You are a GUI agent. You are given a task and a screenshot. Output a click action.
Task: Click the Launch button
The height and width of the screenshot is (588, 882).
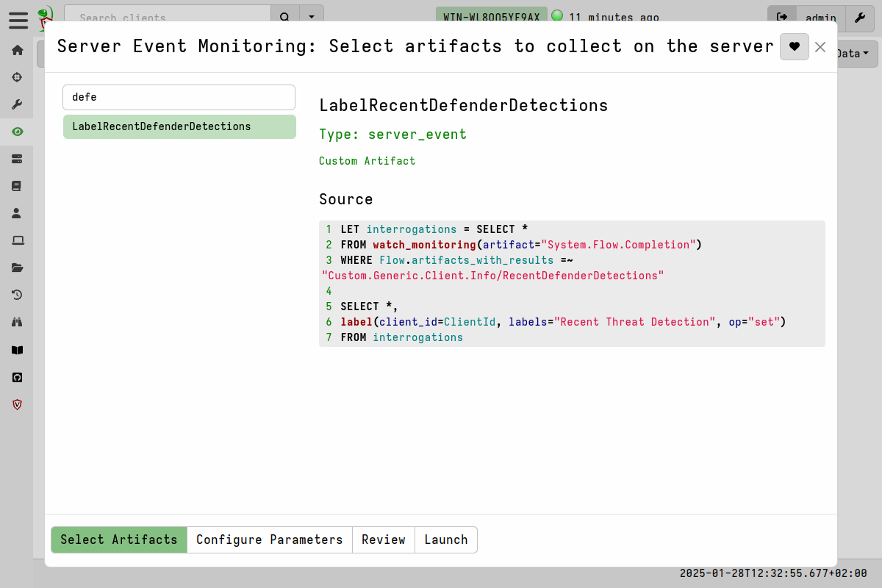[x=445, y=539]
